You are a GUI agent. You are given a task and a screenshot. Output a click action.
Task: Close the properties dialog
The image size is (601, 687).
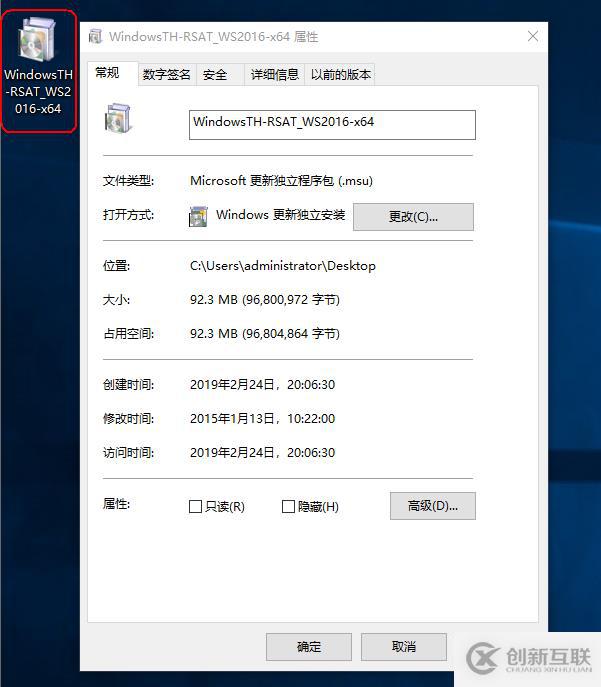point(533,36)
